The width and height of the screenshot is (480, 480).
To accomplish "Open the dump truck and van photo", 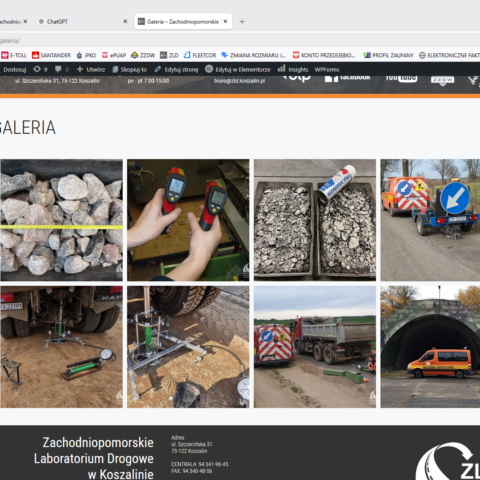I will pyautogui.click(x=315, y=347).
